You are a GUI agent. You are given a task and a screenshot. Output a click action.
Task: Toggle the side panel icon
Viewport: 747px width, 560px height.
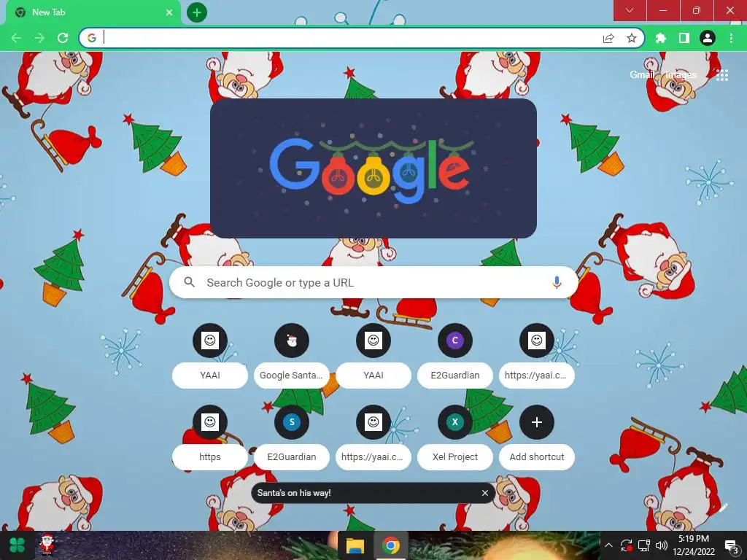[684, 38]
